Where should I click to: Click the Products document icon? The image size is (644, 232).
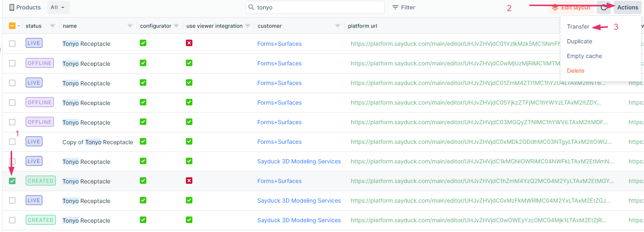click(x=12, y=7)
